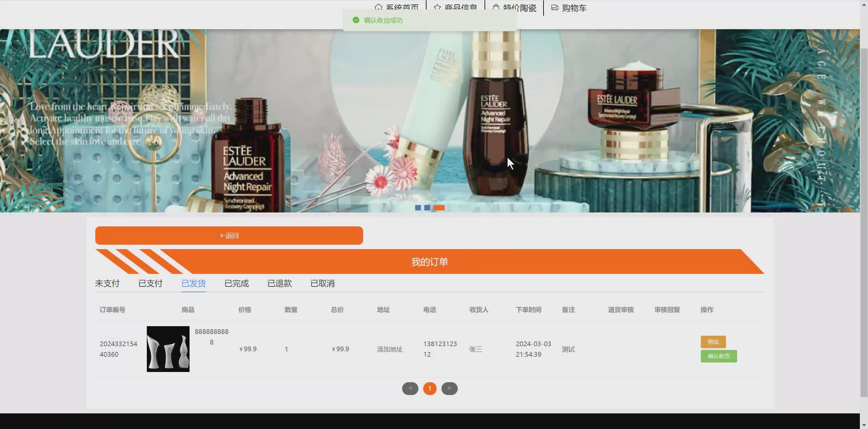The height and width of the screenshot is (429, 868).
Task: Go to next page of orders
Action: click(x=449, y=388)
